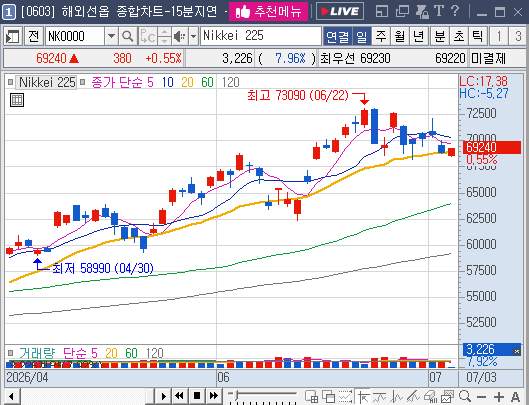Open the LIVE broadcast button
529x405 pixels.
pos(340,12)
